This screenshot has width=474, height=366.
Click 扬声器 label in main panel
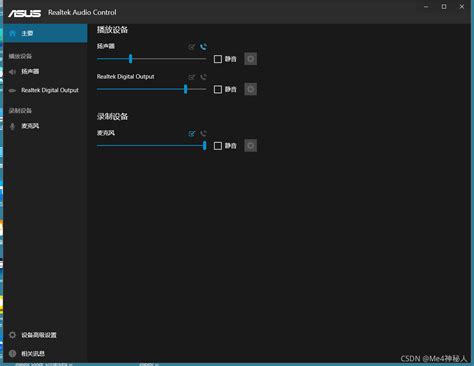(x=106, y=46)
